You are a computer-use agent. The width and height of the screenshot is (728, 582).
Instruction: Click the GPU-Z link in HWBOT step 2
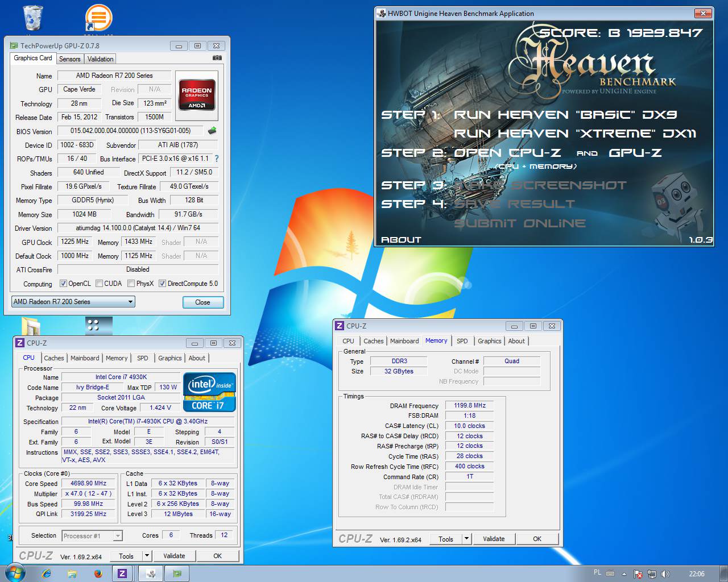[635, 153]
